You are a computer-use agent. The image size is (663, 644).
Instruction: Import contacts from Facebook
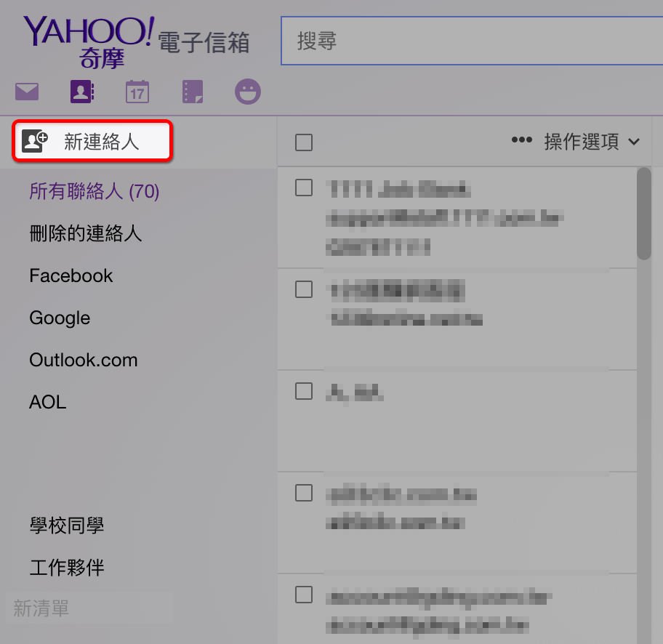(x=71, y=275)
